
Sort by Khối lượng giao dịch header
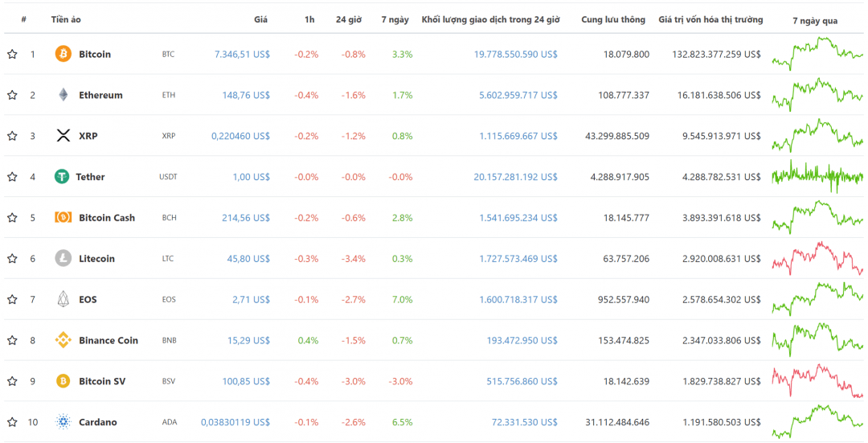pyautogui.click(x=490, y=19)
